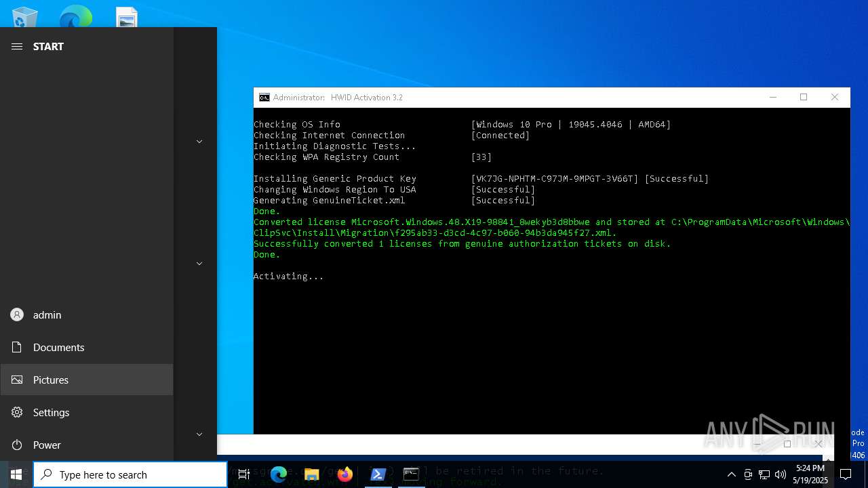This screenshot has width=868, height=488.
Task: Open the Power options
Action: point(87,445)
